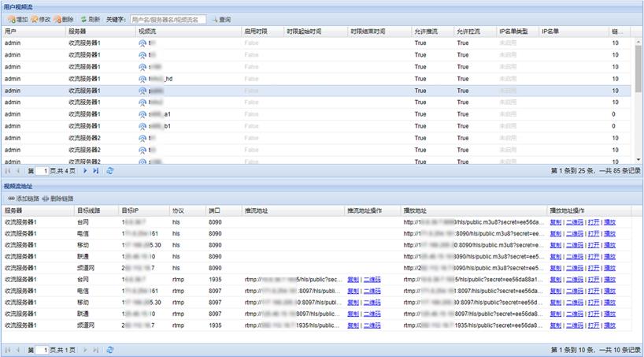This screenshot has width=644, height=357.
Task: Click scroll-down arrow of the 用户视频流 grid
Action: coord(638,159)
